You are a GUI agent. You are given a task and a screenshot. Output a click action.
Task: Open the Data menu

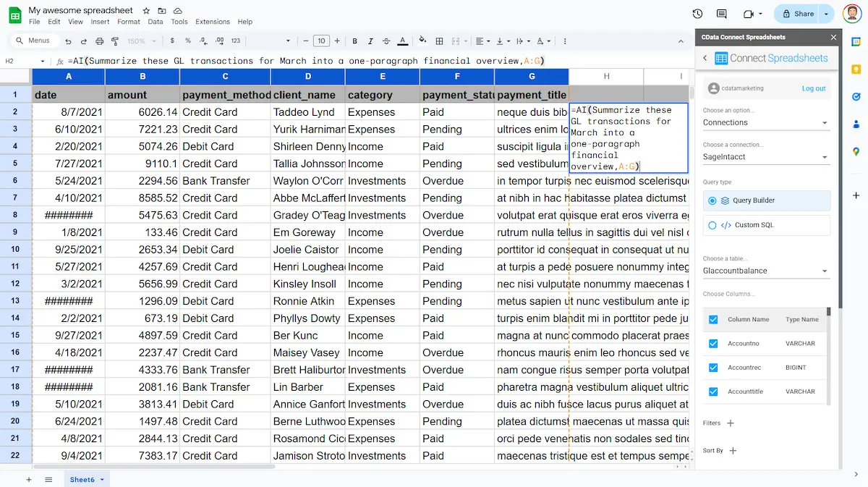pos(155,22)
